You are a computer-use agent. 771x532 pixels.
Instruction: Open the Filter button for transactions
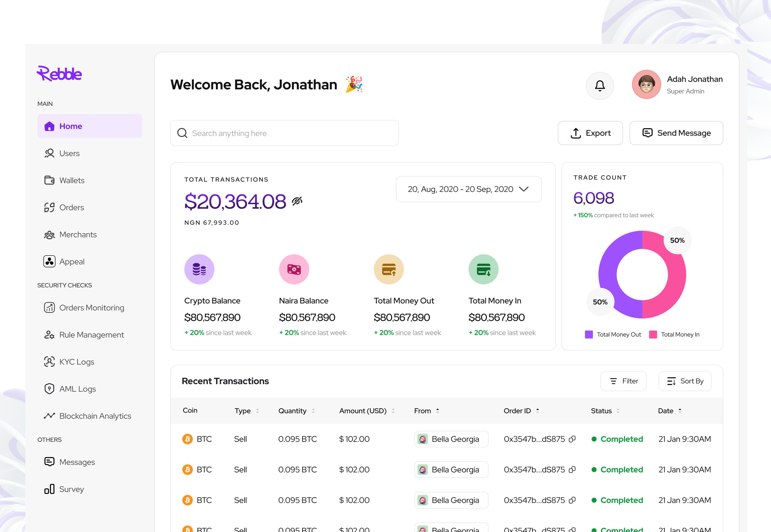coord(623,381)
